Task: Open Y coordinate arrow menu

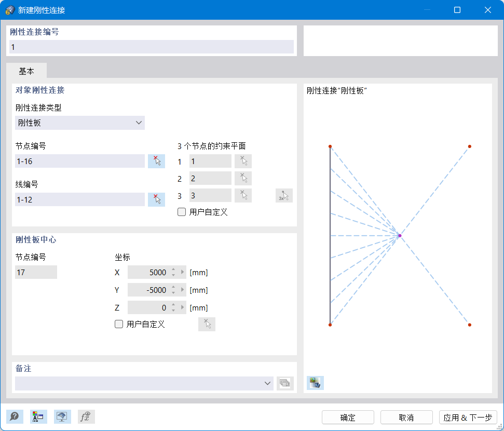Action: point(183,290)
